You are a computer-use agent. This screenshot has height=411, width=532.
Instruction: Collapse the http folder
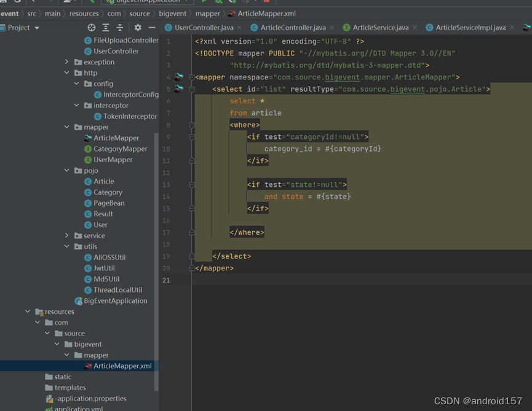point(67,72)
